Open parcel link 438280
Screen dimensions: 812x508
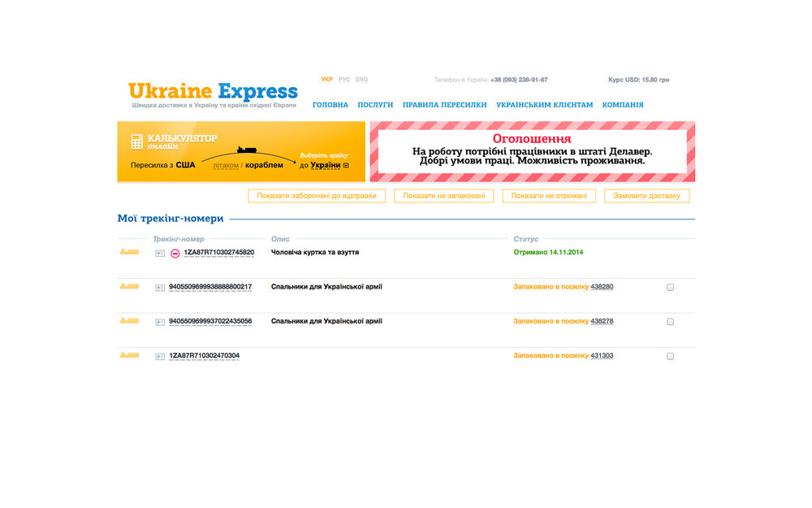pos(602,287)
